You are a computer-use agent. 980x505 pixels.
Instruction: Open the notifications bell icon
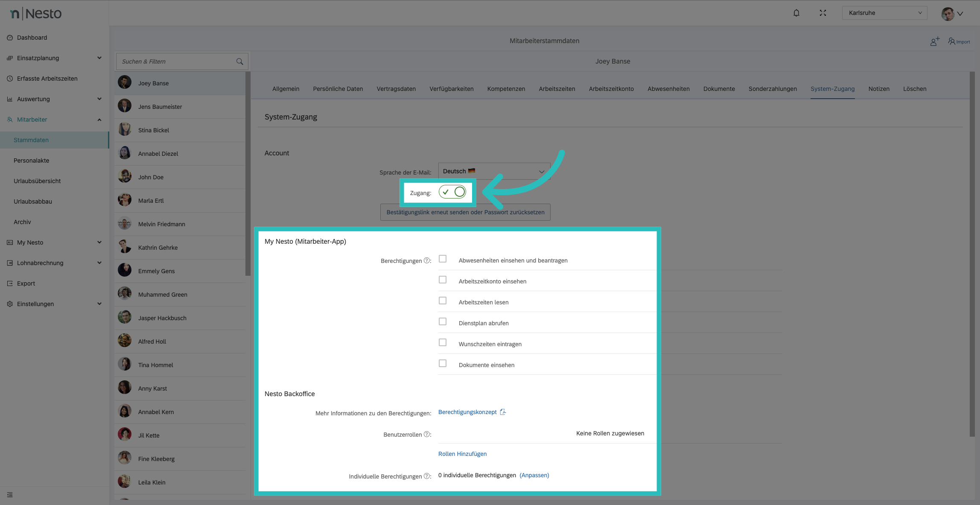click(x=796, y=13)
